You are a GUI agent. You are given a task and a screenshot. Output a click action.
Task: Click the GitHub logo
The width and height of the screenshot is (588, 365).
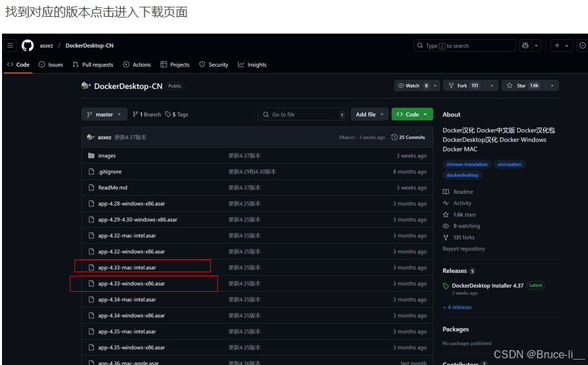(28, 46)
